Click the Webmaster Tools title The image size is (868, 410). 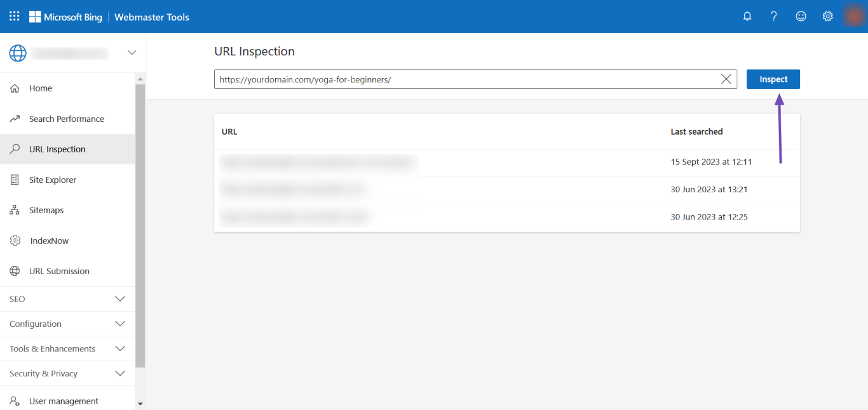click(x=152, y=17)
